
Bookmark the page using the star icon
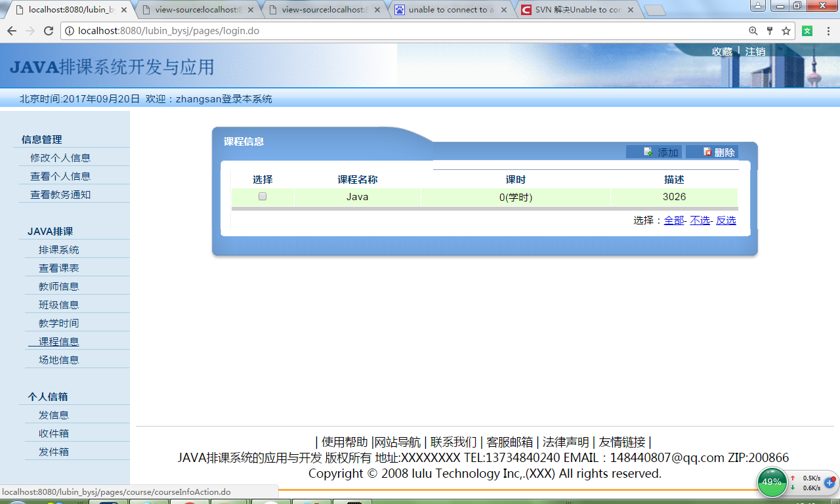[x=785, y=30]
